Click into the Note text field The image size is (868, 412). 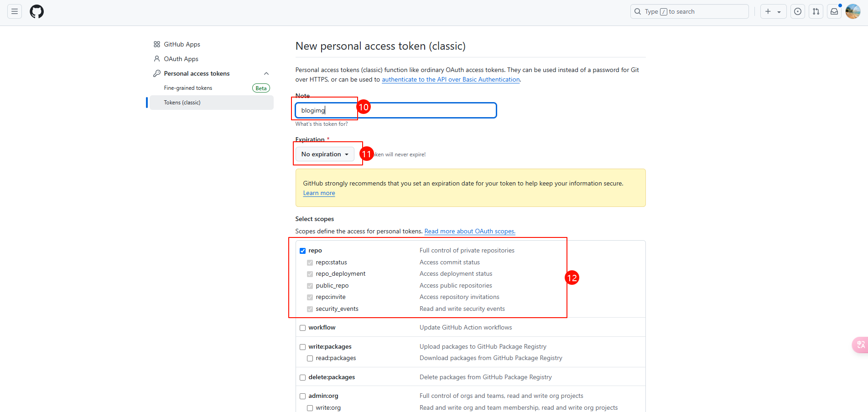[x=396, y=110]
